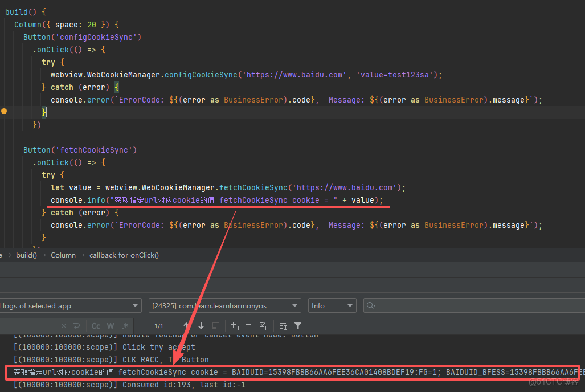The height and width of the screenshot is (392, 585).
Task: Toggle Words (W) search option
Action: [x=111, y=326]
